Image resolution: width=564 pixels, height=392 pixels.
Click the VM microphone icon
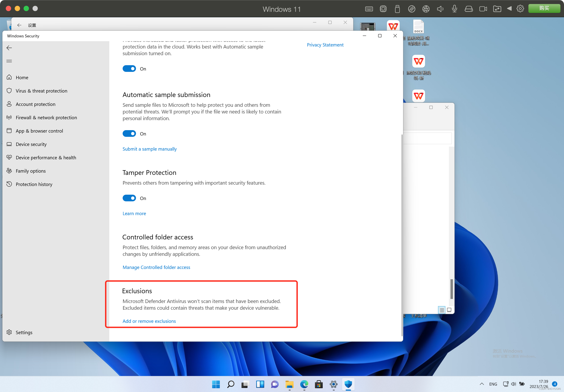coord(454,9)
